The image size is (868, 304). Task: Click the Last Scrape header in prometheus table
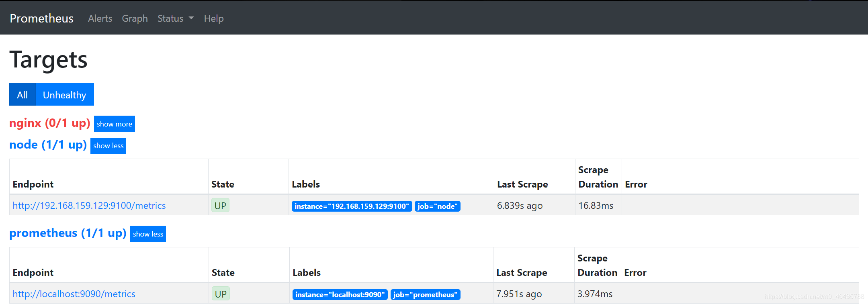click(522, 273)
